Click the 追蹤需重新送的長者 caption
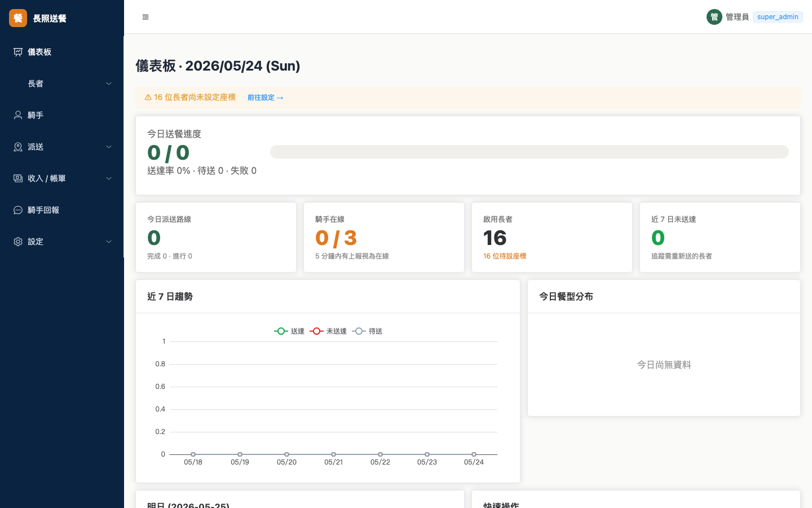 coord(681,256)
